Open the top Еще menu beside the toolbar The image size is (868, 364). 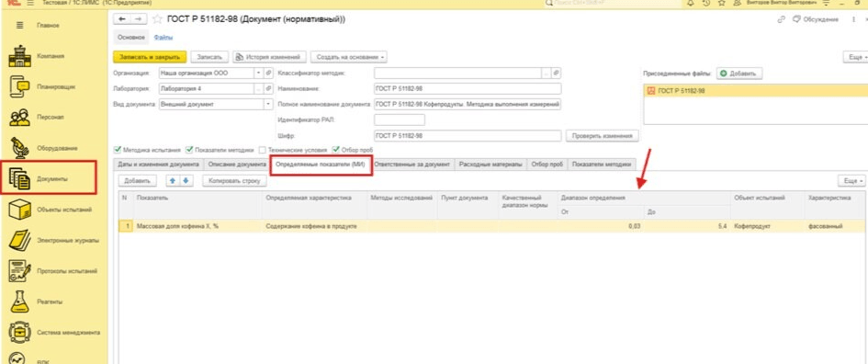[x=855, y=56]
